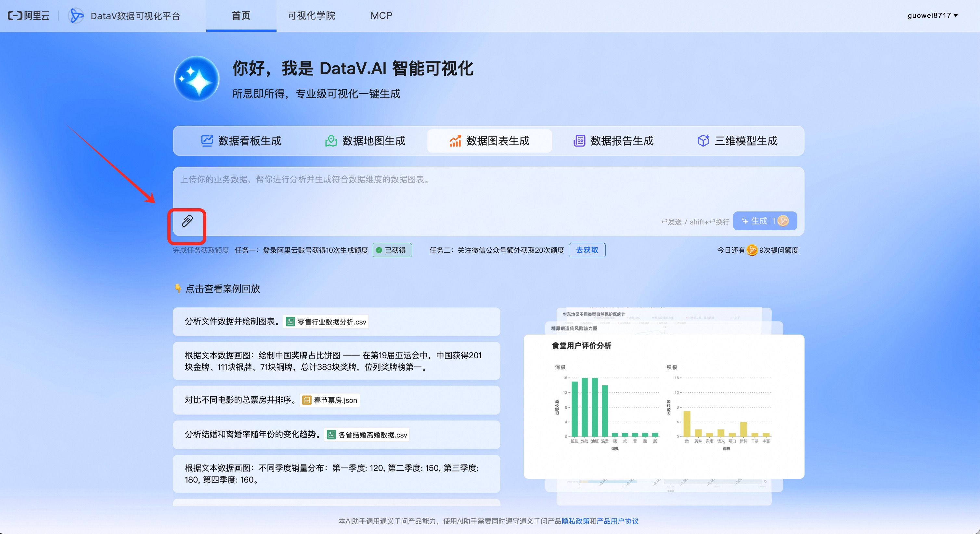Click the 已获得 status badge
980x534 pixels.
(392, 250)
